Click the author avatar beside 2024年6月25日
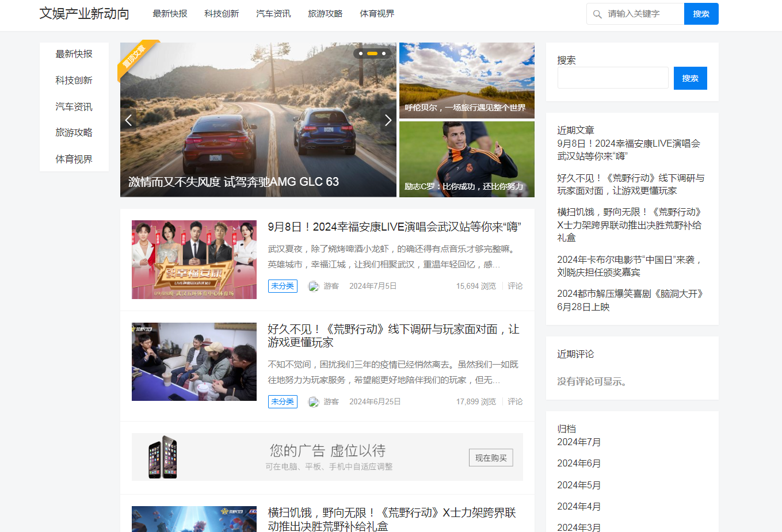 pos(314,402)
